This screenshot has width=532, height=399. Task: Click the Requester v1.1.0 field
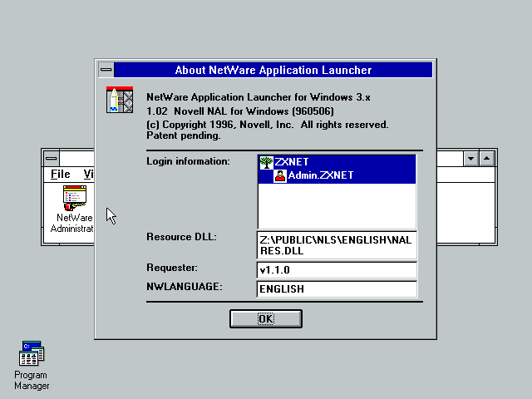337,270
